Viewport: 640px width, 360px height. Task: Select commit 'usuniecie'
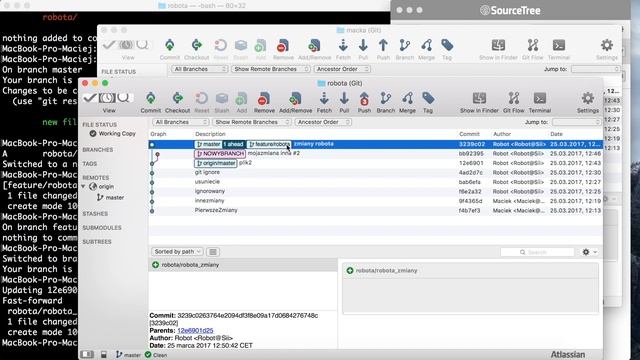375,182
